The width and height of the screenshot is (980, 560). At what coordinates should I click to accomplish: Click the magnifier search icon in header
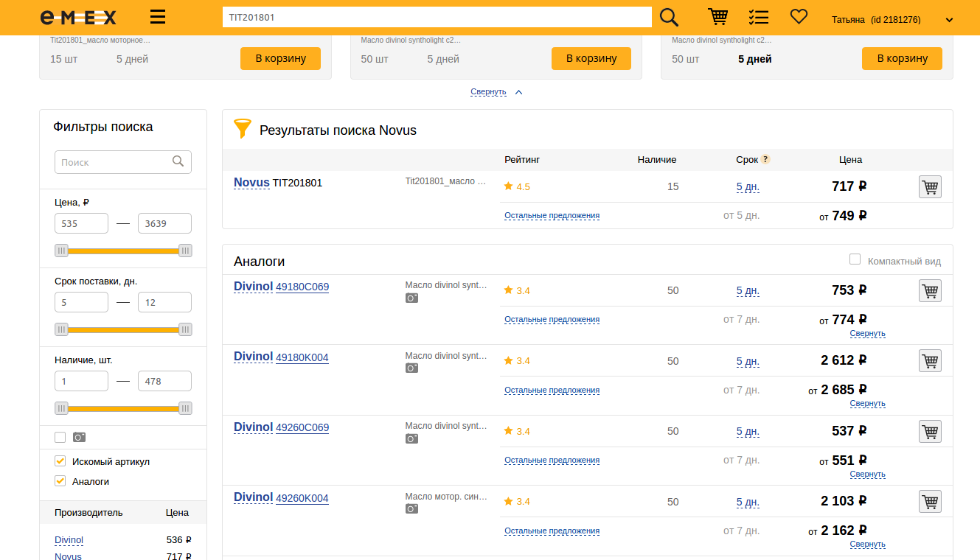click(x=669, y=18)
